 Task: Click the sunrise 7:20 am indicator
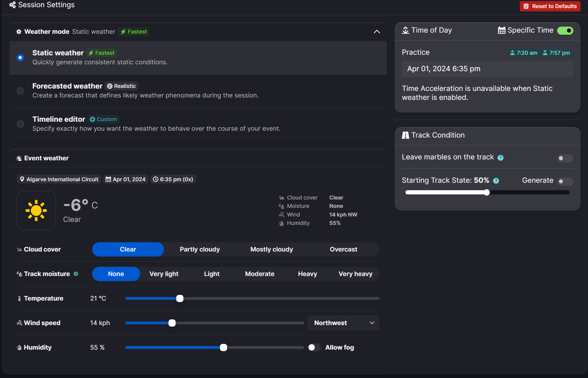[524, 53]
